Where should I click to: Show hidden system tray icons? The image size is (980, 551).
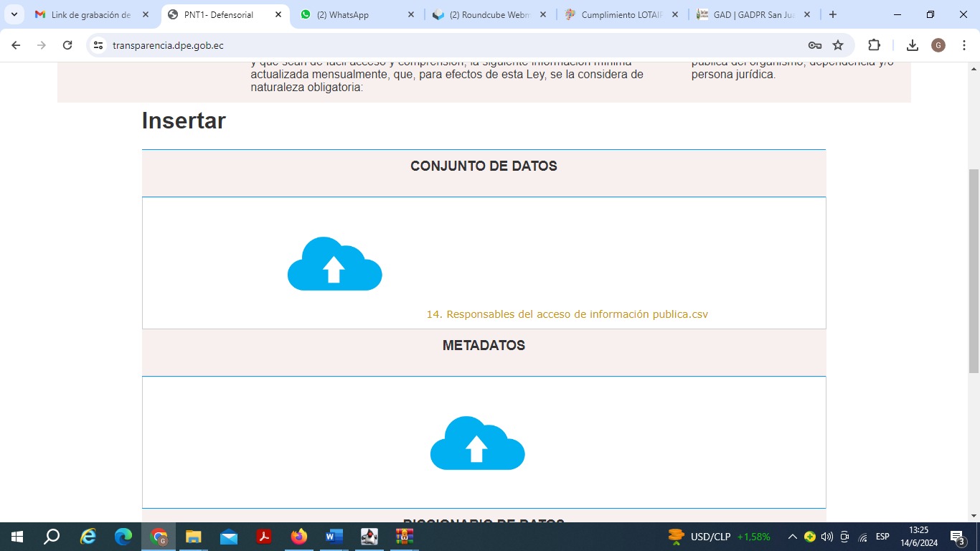pyautogui.click(x=792, y=537)
